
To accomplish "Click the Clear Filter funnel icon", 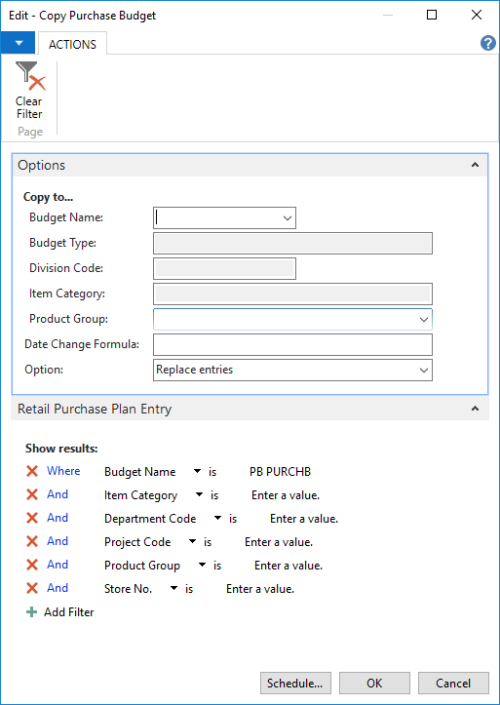I will click(x=30, y=76).
